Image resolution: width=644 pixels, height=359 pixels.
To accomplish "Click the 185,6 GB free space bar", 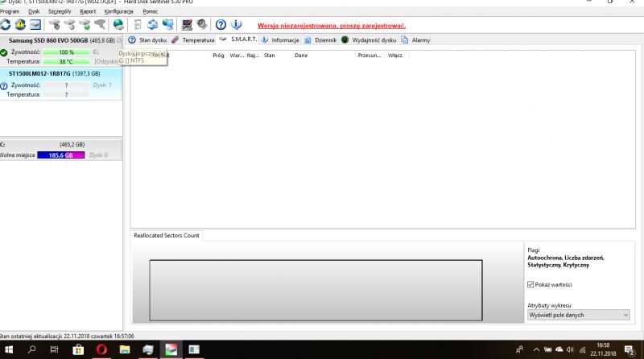I will (61, 155).
